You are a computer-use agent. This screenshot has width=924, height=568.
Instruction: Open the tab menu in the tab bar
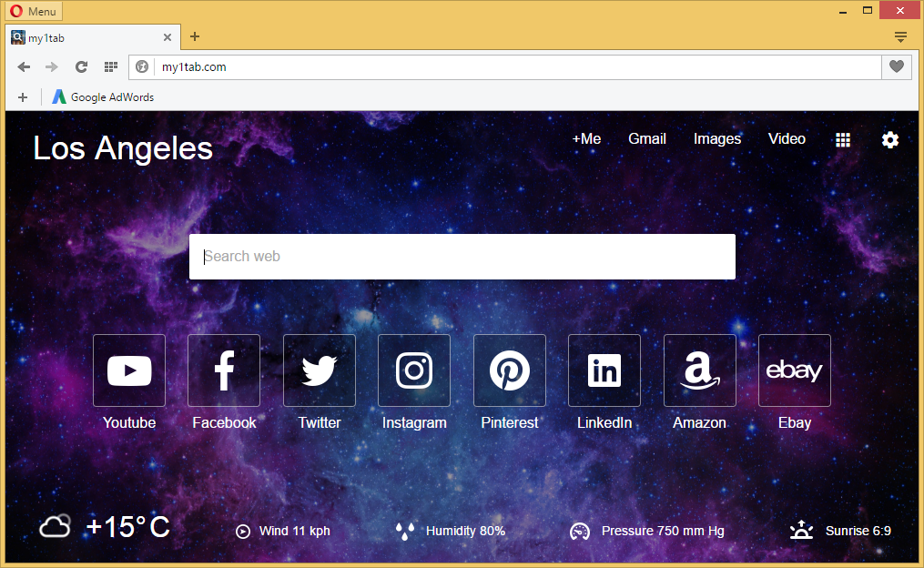[900, 37]
